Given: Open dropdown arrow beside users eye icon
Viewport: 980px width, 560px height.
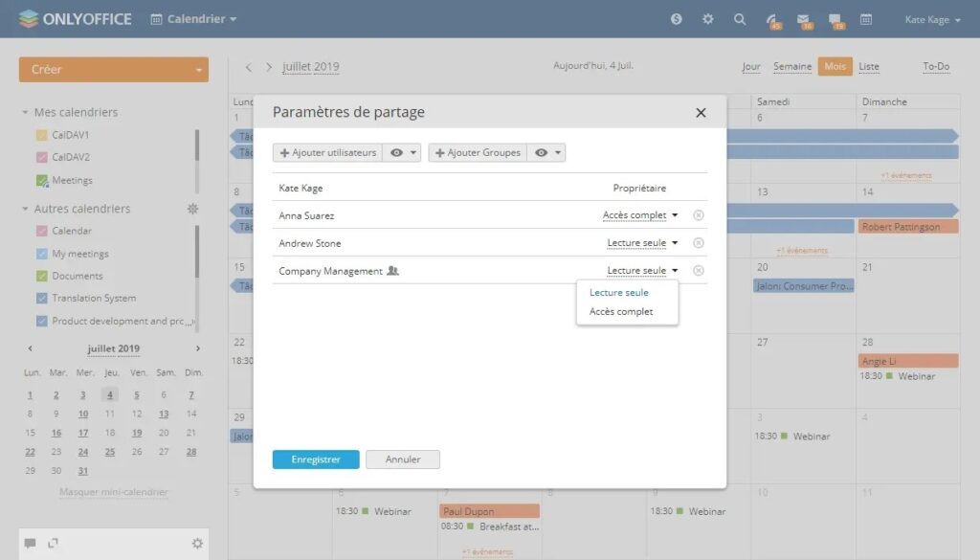Looking at the screenshot, I should [413, 152].
